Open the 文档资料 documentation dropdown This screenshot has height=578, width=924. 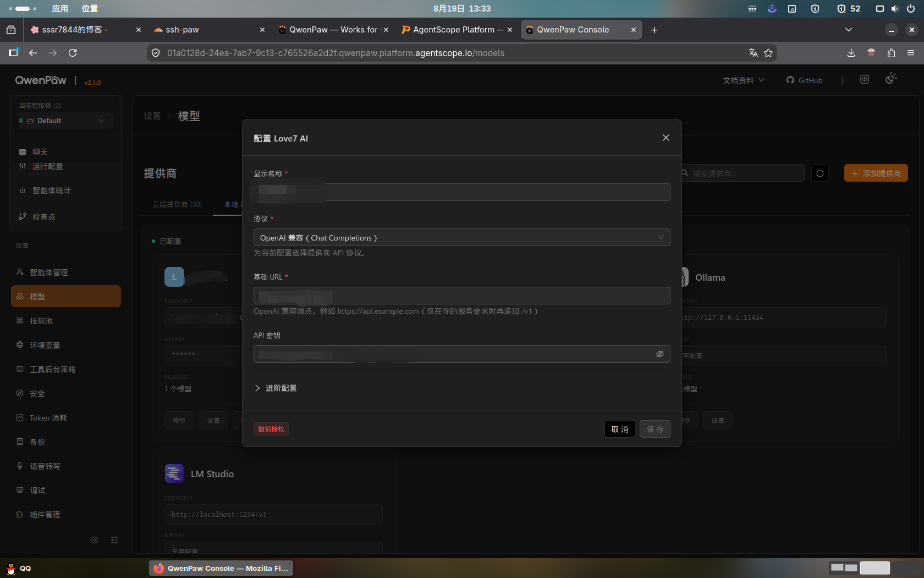click(744, 80)
